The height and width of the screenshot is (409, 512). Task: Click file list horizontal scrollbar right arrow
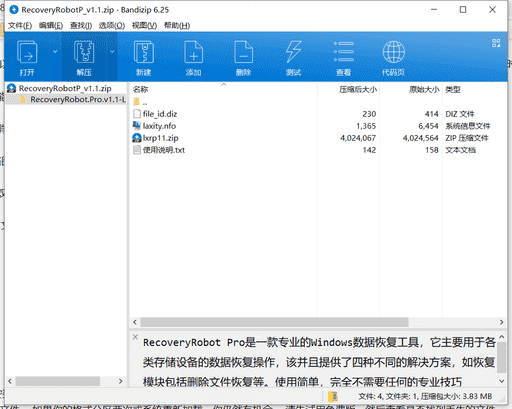point(501,322)
